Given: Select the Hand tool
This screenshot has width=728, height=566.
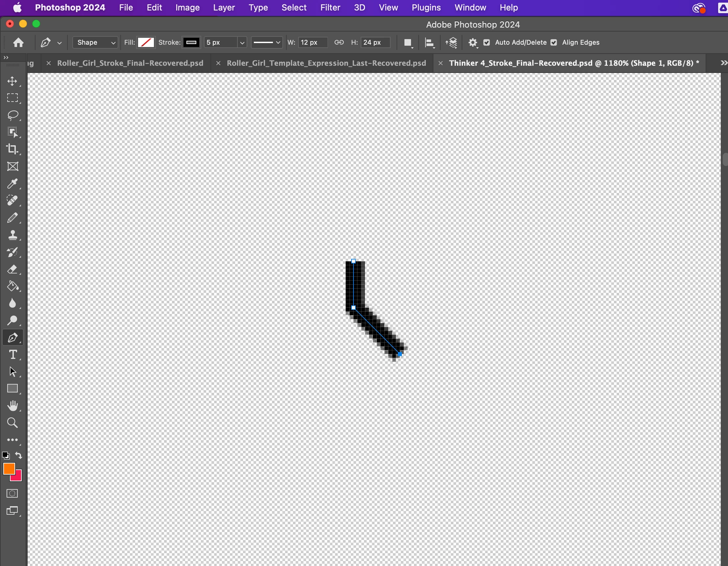Looking at the screenshot, I should (x=12, y=406).
